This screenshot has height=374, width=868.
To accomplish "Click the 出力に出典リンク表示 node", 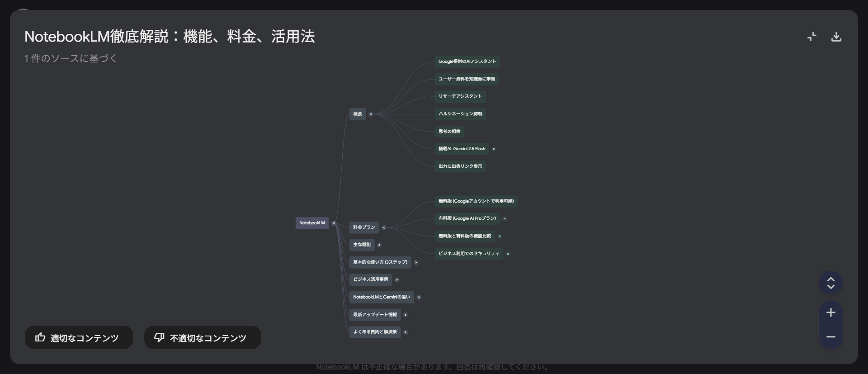I will click(460, 166).
